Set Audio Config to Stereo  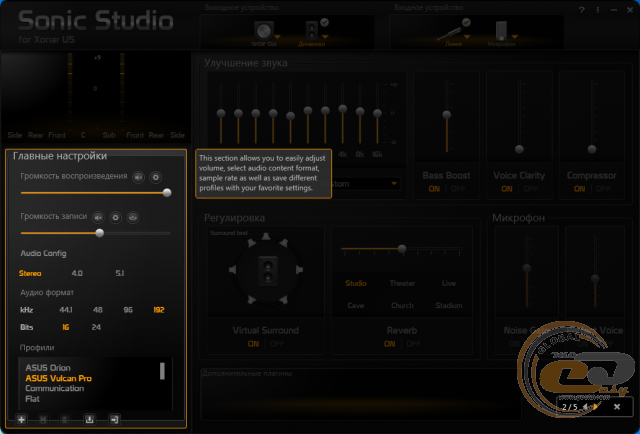coord(30,273)
